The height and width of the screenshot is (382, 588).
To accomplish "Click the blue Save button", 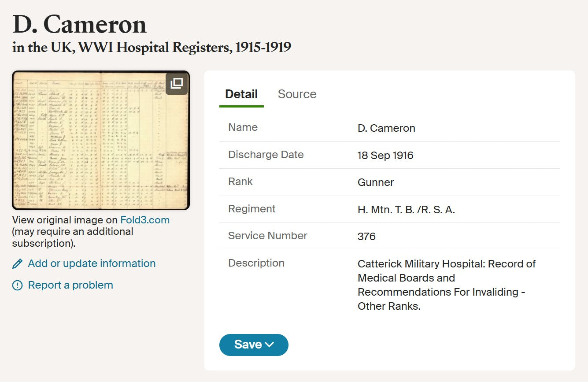I will tap(254, 345).
